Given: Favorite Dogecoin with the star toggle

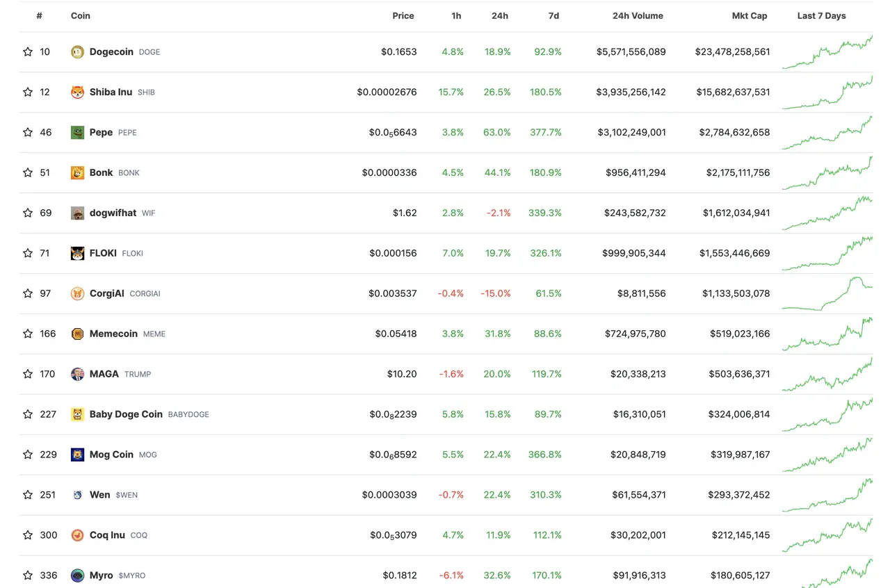Looking at the screenshot, I should pyautogui.click(x=28, y=52).
